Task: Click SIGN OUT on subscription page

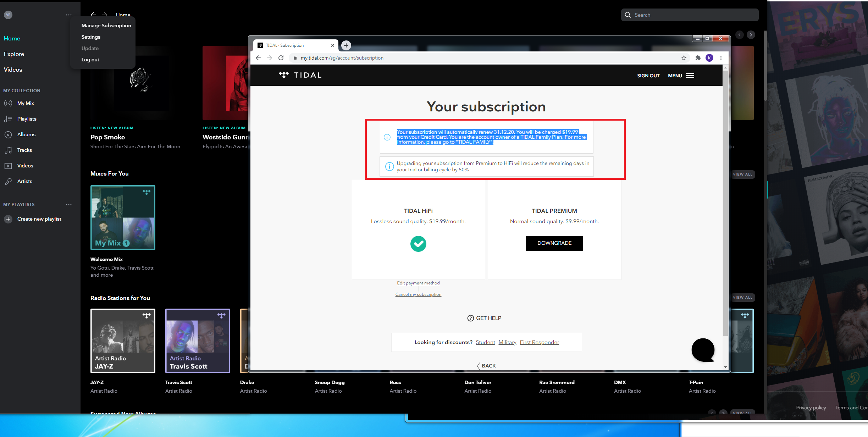Action: coord(648,76)
